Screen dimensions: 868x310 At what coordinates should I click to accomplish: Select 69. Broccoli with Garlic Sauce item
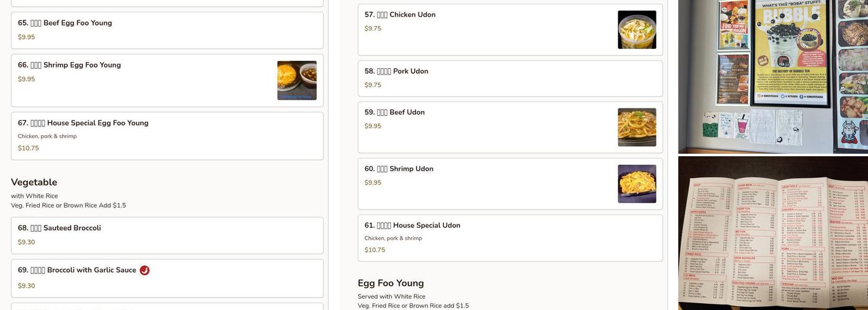click(167, 278)
